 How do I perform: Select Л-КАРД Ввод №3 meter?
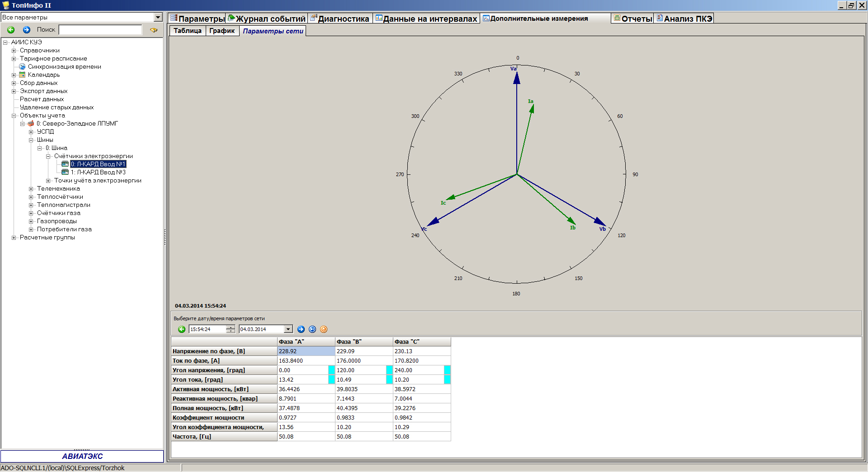click(x=98, y=173)
